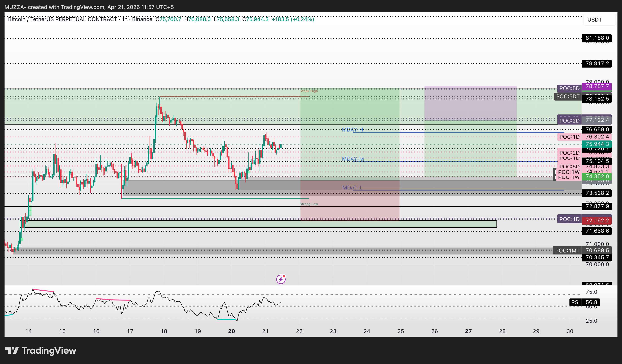Screen dimensions: 622x364
Task: Click the green current price tag 75,944.3
Action: coord(597,144)
